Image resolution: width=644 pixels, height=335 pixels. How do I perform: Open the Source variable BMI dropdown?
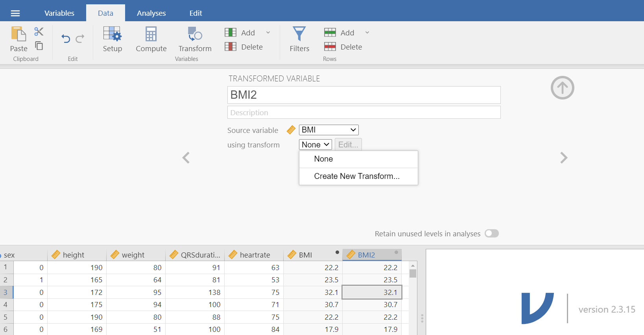328,130
